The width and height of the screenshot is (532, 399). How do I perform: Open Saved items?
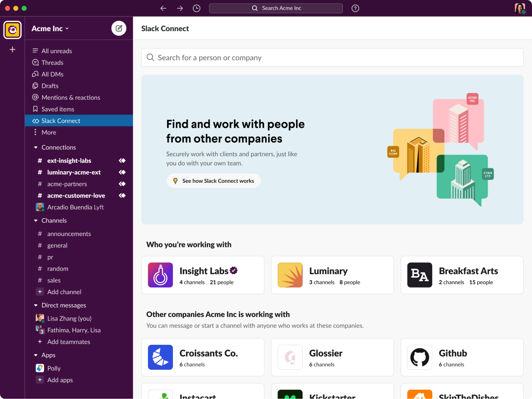[79, 109]
